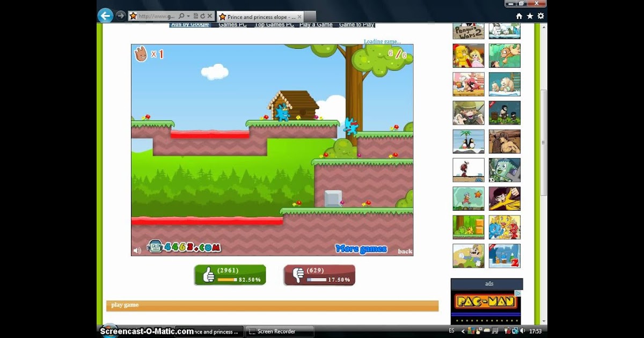Open the polar bear on ice thumbnail
The height and width of the screenshot is (338, 644).
[504, 84]
